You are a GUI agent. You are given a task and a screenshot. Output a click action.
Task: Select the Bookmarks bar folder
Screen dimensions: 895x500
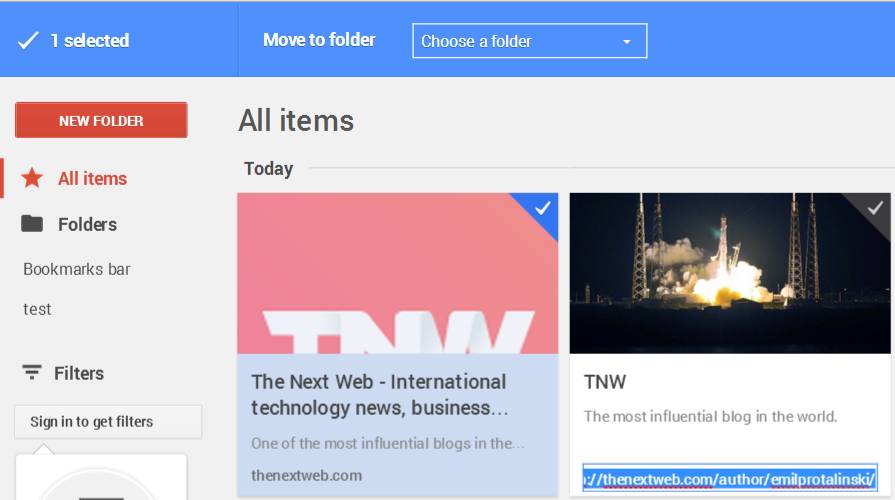tap(77, 269)
